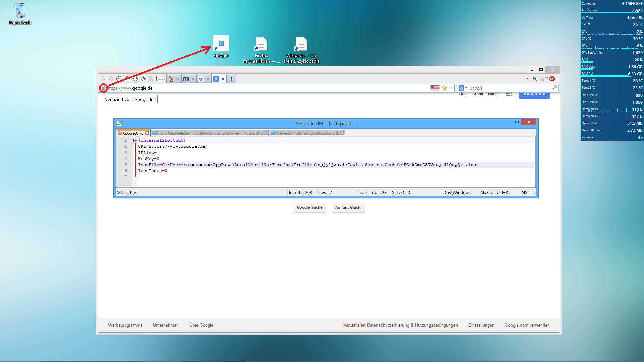Expand the Adblock Plus dropdown arrow
Image resolution: width=644 pixels, height=362 pixels.
(x=556, y=79)
